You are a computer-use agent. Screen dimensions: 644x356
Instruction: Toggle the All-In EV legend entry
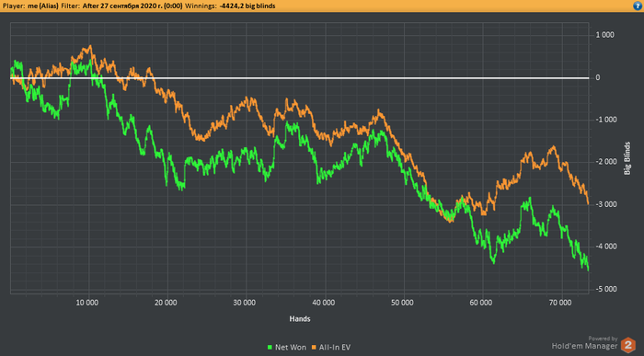point(331,348)
